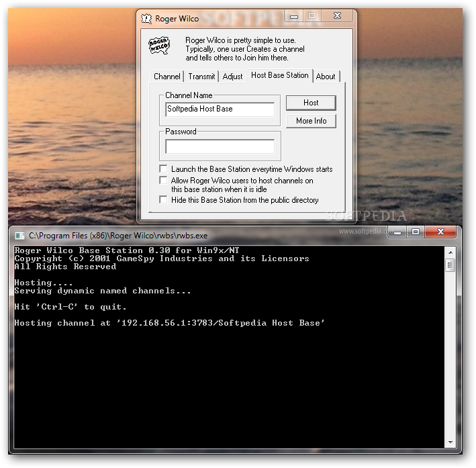Click the console title path text rwbs.exe
Viewport: 476px width, 468px height.
coord(118,236)
